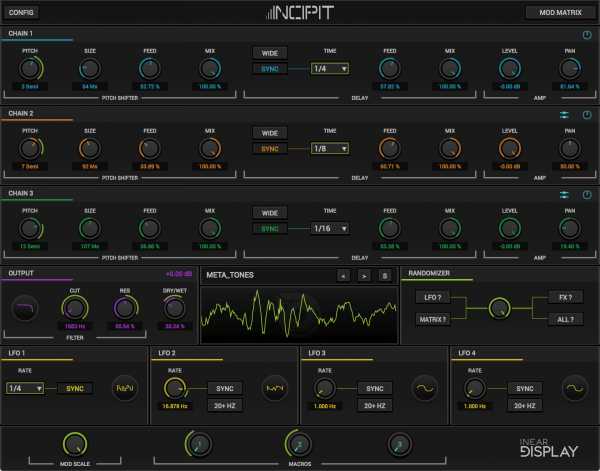Screen dimensions: 600x471
Task: Toggle LFO 4 Sync button
Action: [525, 389]
